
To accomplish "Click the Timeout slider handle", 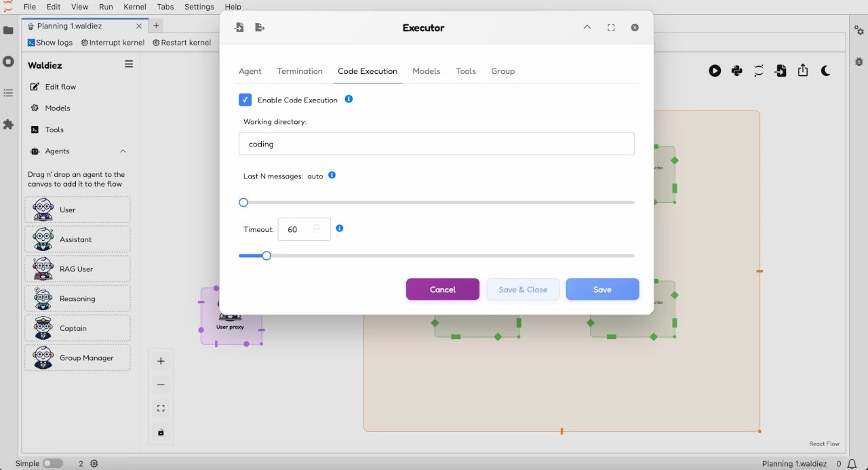I will [x=267, y=256].
